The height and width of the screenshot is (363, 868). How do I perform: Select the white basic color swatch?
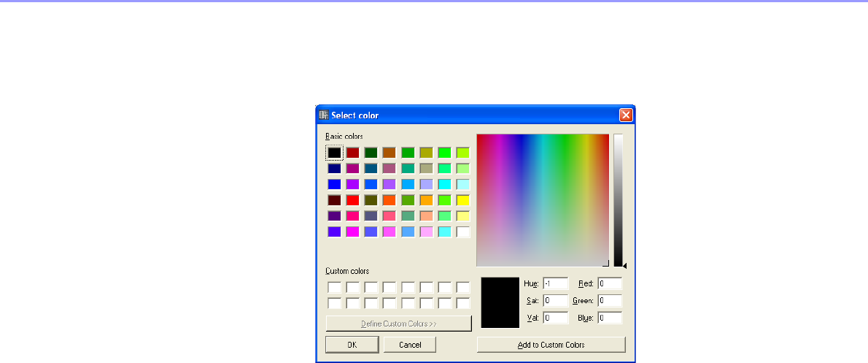point(462,232)
